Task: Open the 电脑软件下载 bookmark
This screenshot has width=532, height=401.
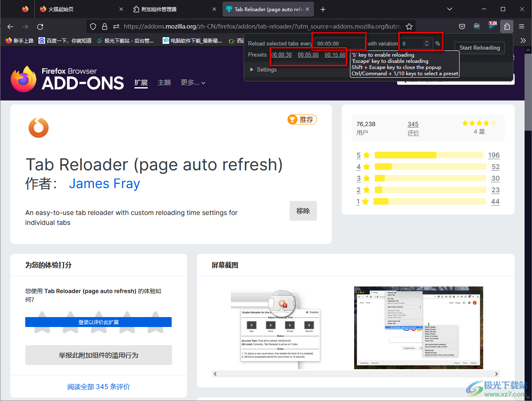Action: 192,41
